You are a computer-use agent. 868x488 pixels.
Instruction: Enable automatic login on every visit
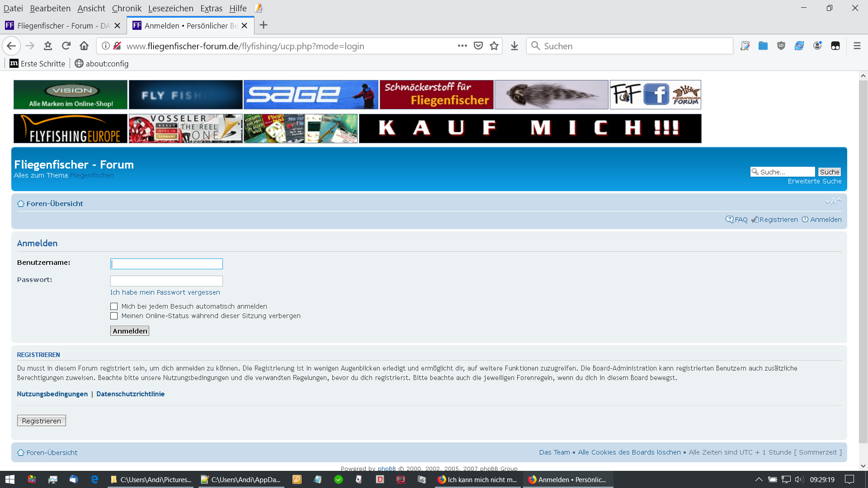(x=114, y=306)
